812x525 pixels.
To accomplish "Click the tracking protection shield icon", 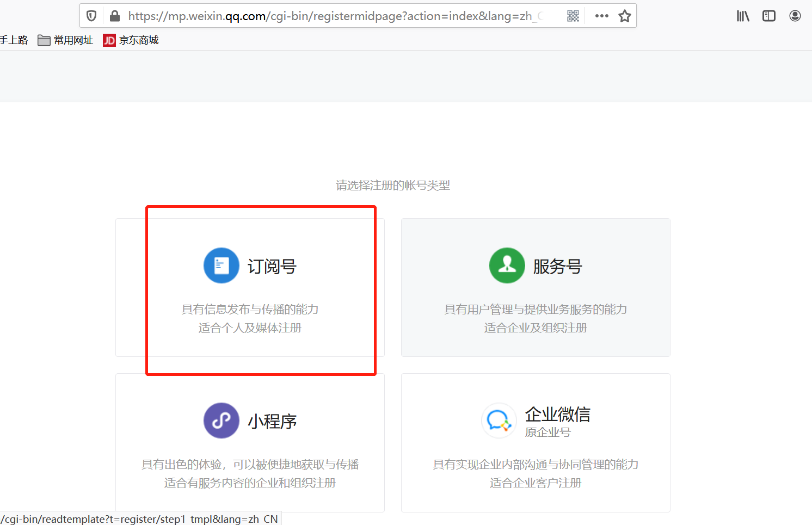I will tap(91, 16).
